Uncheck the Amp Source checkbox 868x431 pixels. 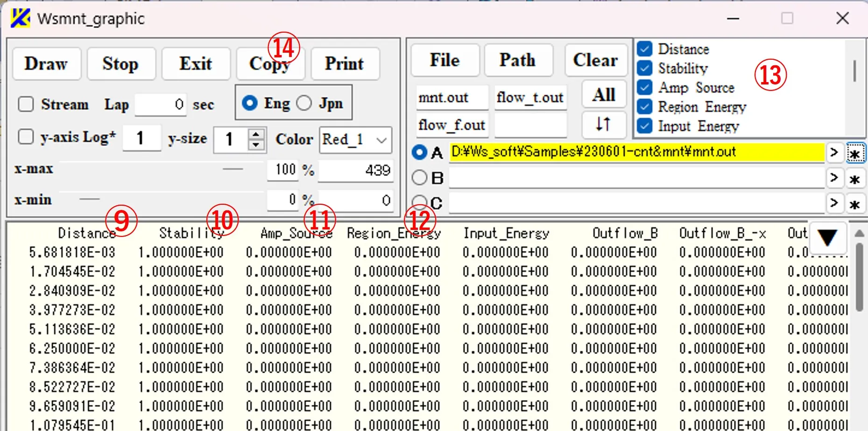point(645,87)
